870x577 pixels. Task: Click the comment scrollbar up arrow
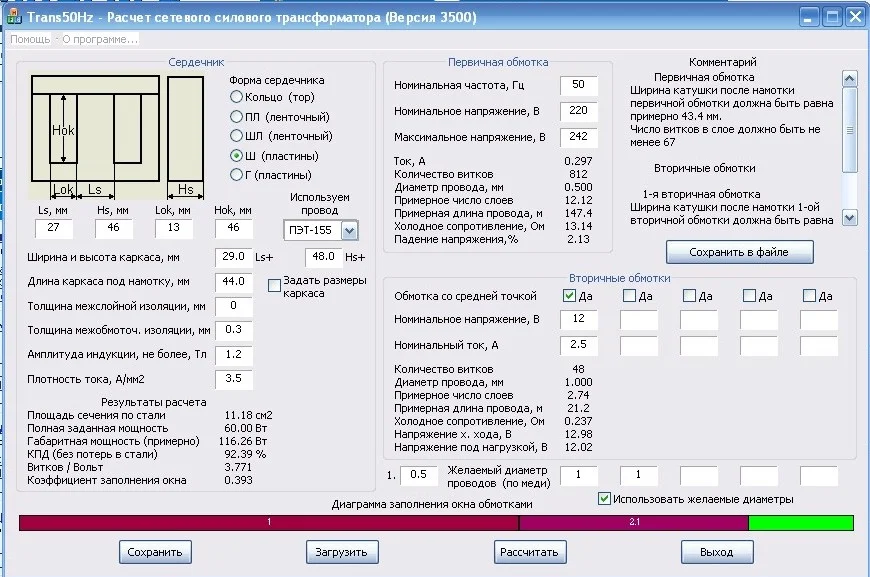point(849,78)
